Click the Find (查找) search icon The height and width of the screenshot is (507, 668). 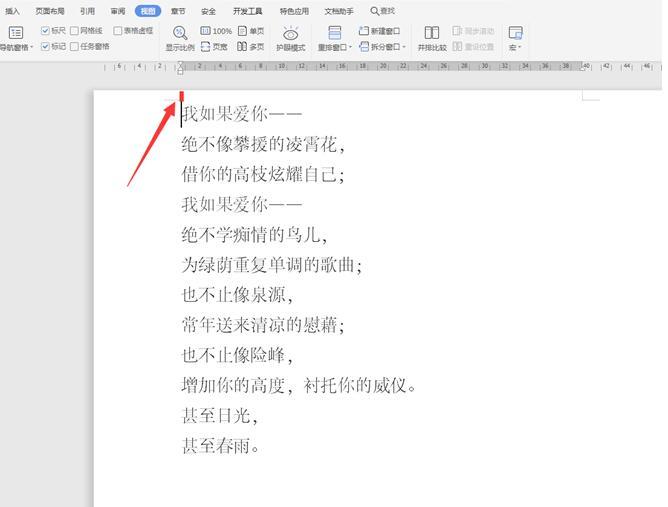coord(374,11)
